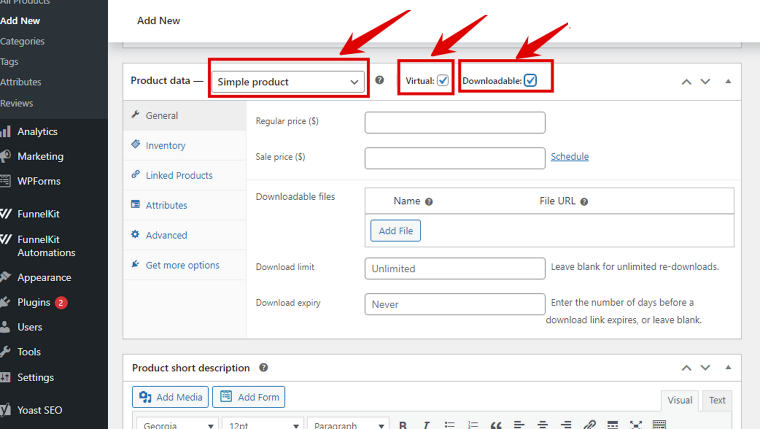Switch editor to Visual tab
The image size is (760, 429).
point(680,400)
